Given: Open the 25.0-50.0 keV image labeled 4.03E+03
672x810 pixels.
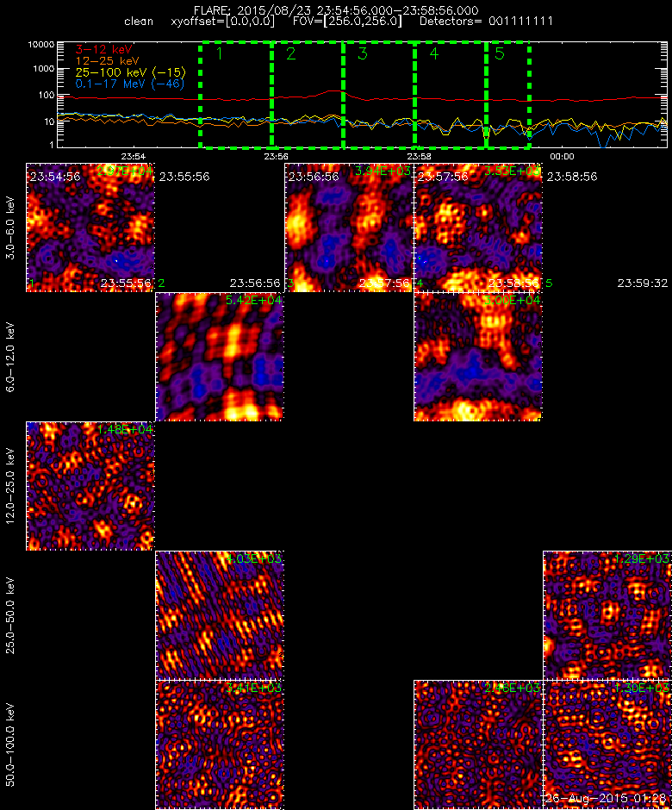Looking at the screenshot, I should pos(220,615).
